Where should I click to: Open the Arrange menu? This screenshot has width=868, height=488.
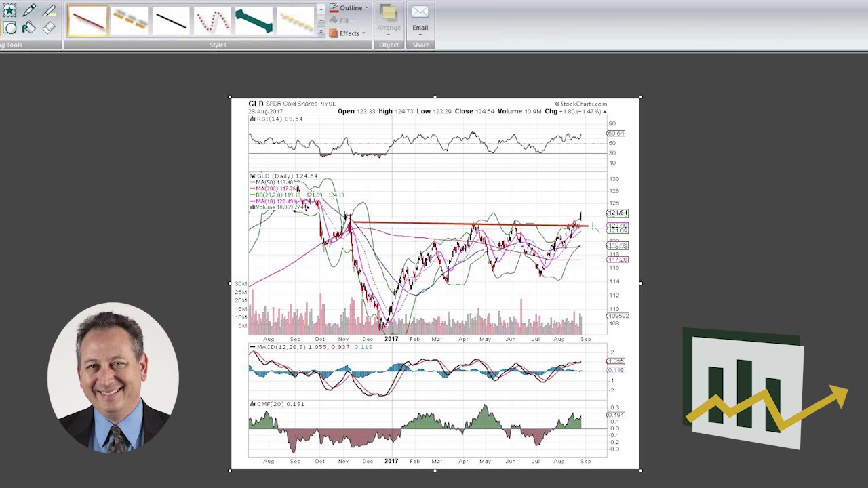pos(389,20)
